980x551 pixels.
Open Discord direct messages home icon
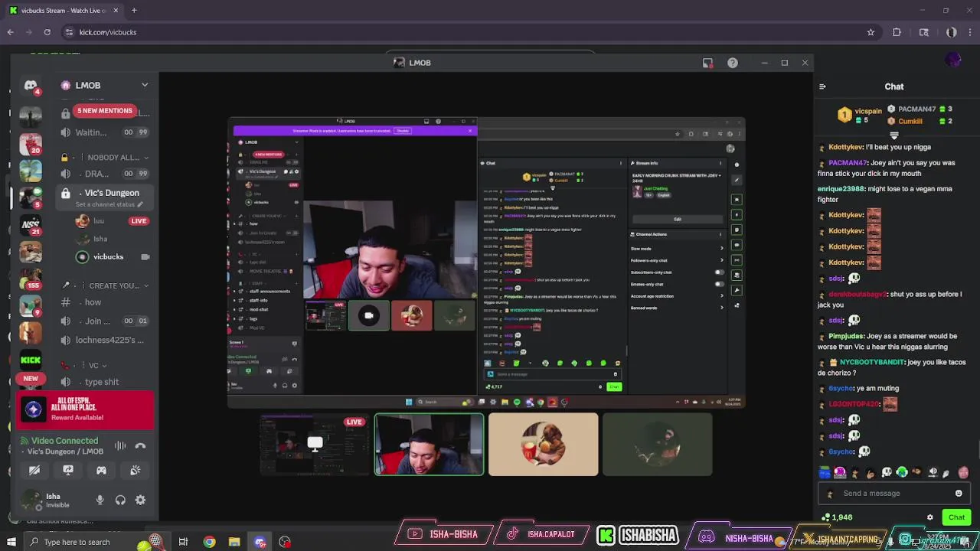[31, 85]
